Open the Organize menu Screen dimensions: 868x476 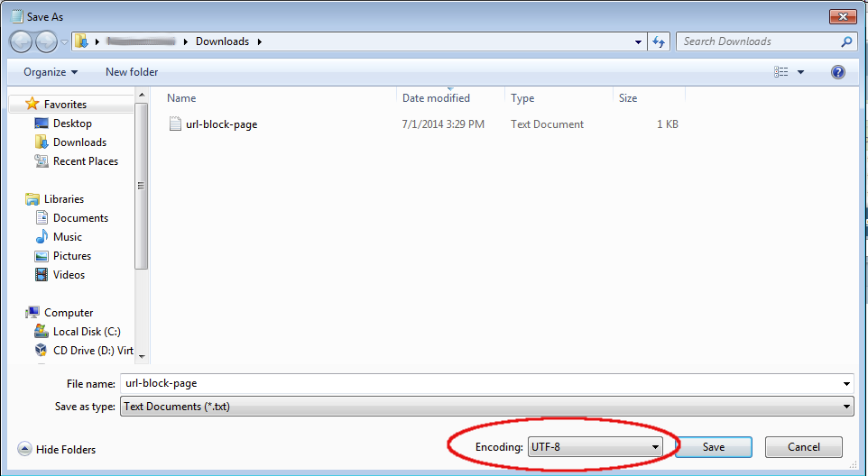pyautogui.click(x=51, y=72)
